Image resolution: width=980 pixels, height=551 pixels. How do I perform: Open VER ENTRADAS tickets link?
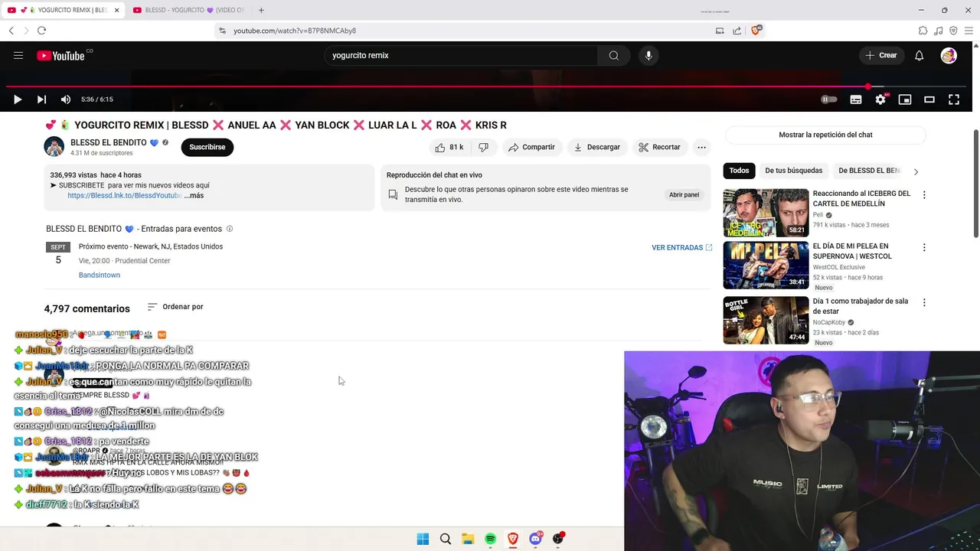[x=681, y=248]
